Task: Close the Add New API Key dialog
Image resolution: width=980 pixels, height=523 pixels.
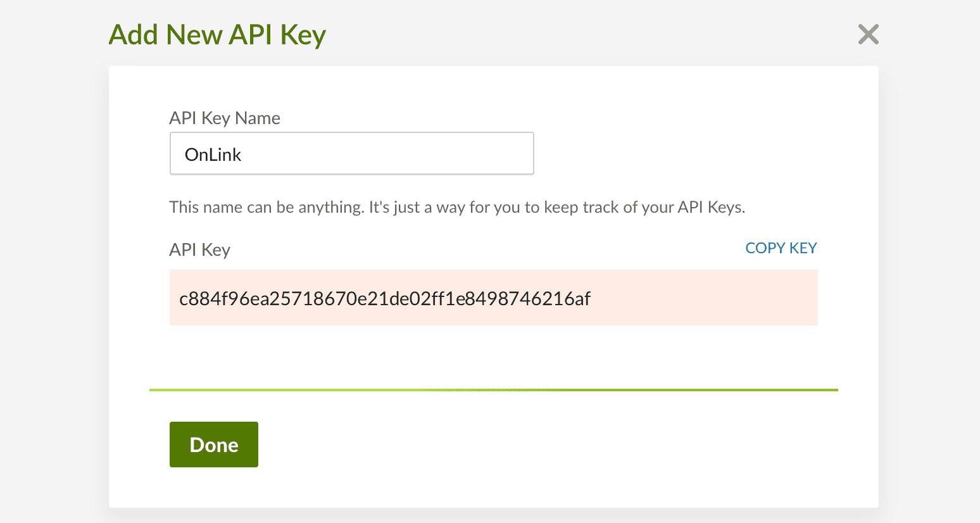Action: click(x=868, y=34)
